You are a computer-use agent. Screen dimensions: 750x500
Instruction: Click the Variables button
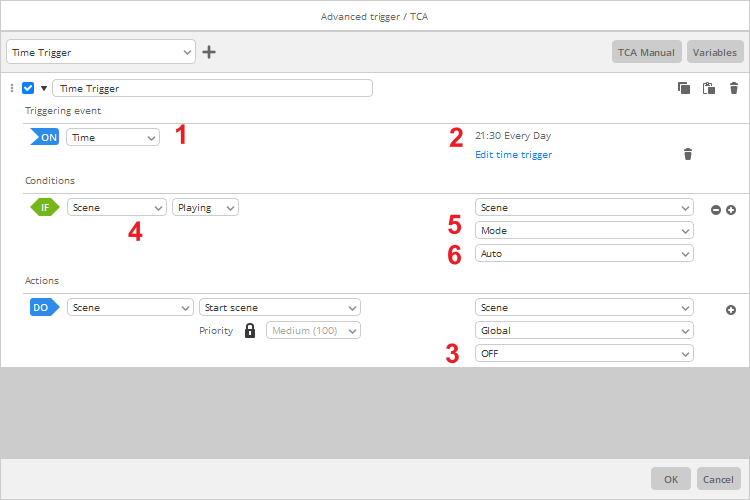tap(715, 52)
